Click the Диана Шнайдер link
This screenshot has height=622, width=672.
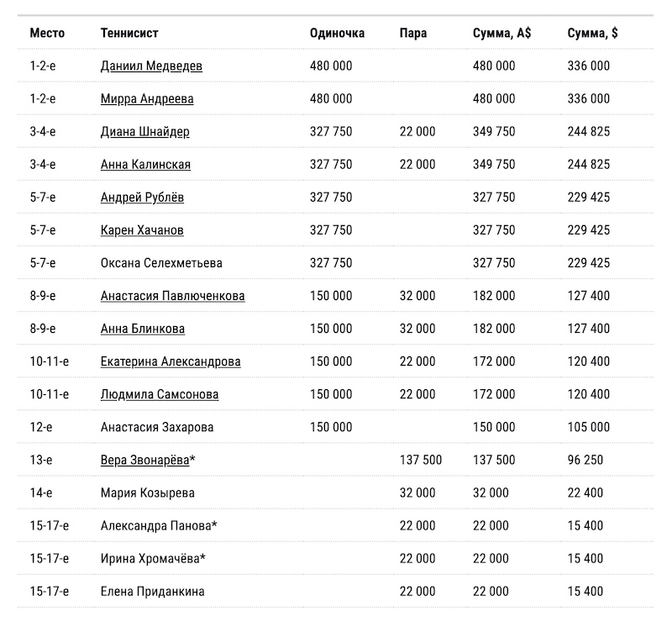point(144,132)
